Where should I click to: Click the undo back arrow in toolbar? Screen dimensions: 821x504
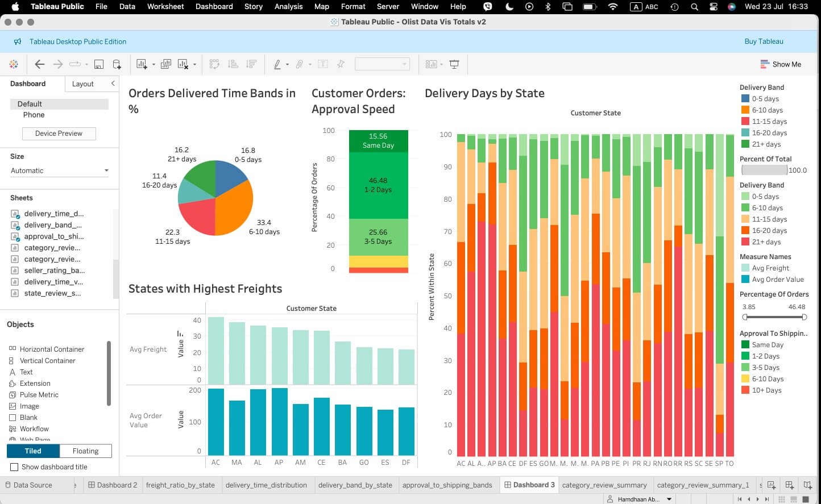click(39, 64)
